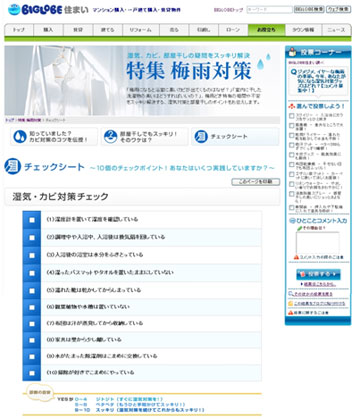Switch to the ローン navigation tab
The width and height of the screenshot is (360, 419).
tap(233, 30)
